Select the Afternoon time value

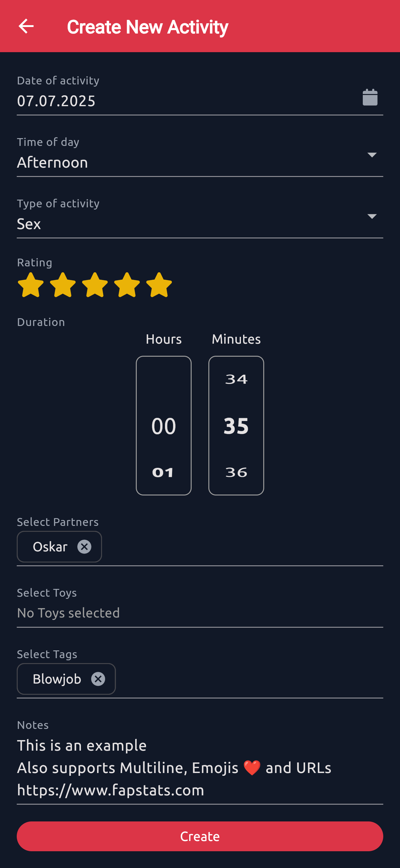(x=52, y=162)
